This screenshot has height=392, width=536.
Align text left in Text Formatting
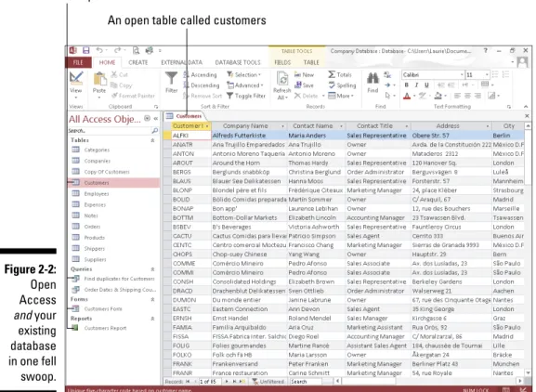point(457,96)
